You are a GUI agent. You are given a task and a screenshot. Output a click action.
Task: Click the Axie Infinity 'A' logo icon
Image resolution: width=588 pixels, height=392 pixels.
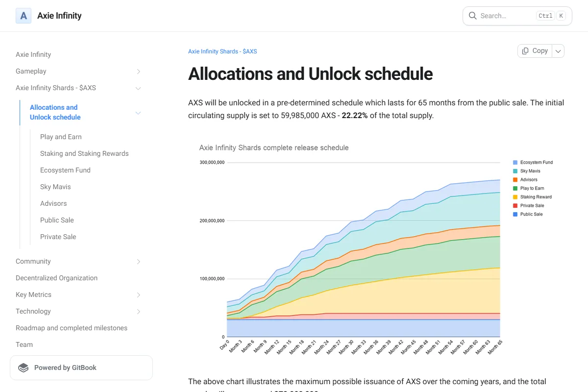click(24, 16)
